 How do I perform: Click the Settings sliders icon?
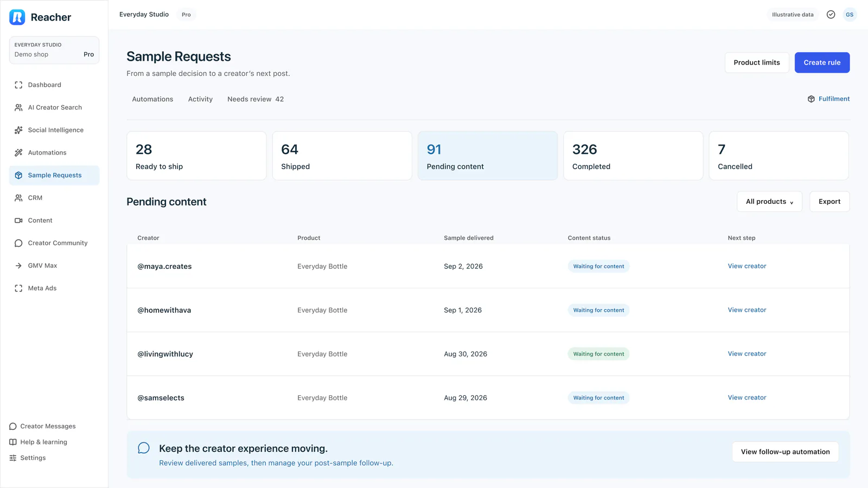[13, 458]
